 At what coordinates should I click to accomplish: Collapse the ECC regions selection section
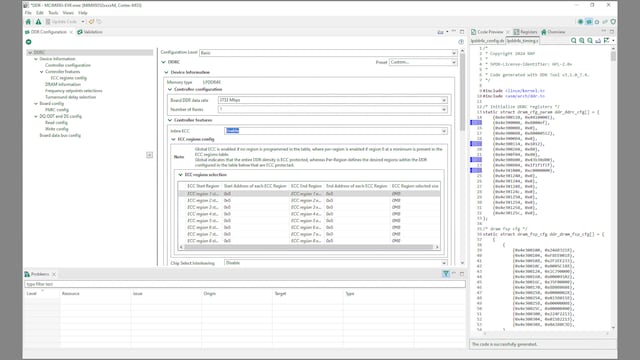pyautogui.click(x=180, y=175)
